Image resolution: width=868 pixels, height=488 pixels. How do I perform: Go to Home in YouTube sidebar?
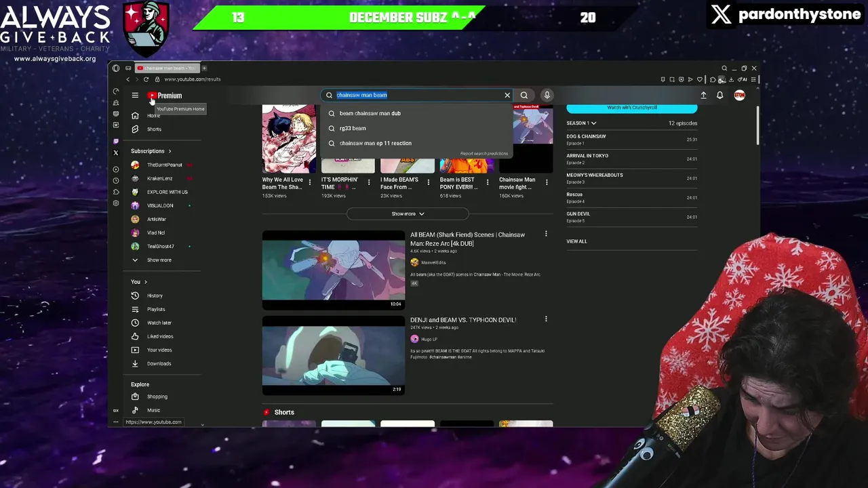(x=154, y=116)
